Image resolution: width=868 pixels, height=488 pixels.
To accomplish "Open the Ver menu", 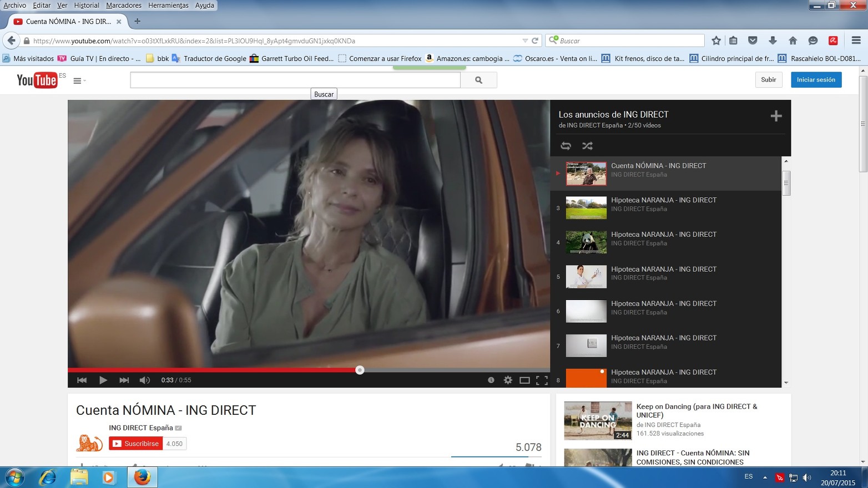I will (x=62, y=6).
